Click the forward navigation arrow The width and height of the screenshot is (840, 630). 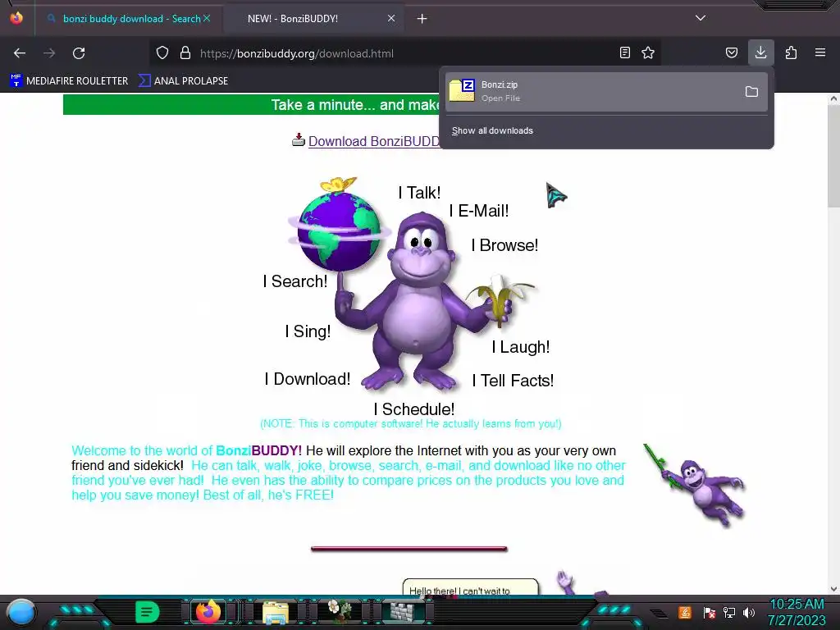coord(49,53)
